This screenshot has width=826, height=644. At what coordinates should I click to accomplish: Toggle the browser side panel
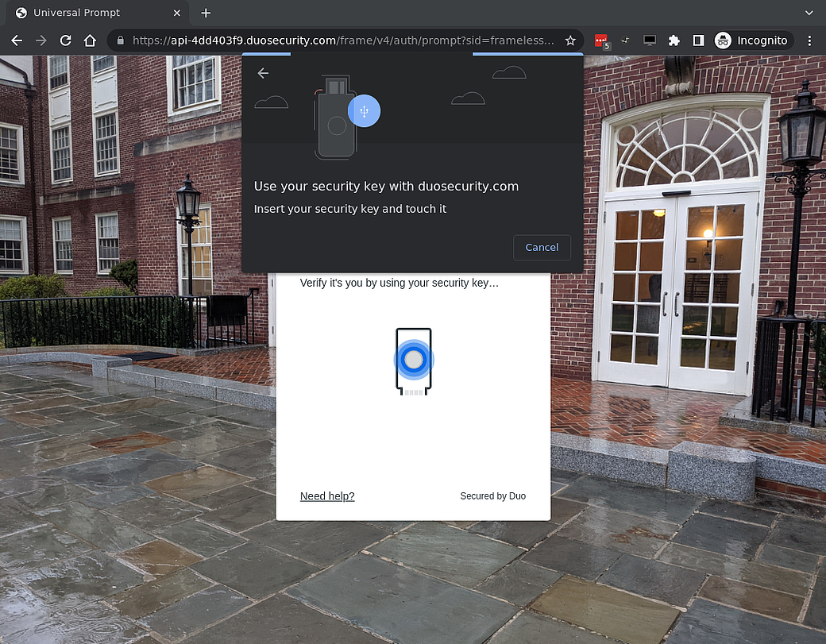[698, 40]
